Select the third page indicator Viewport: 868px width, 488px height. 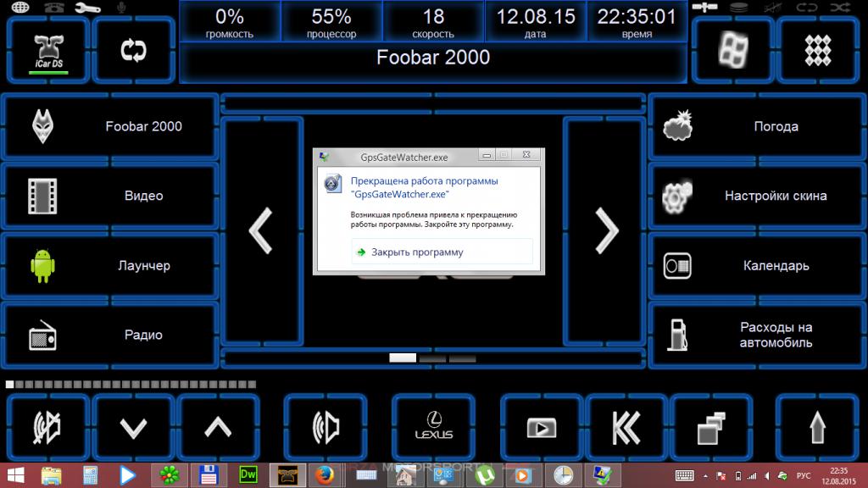tap(462, 358)
